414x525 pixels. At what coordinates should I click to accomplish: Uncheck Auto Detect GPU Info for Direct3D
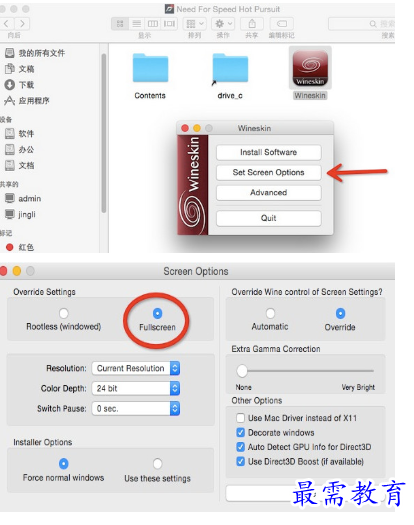tap(240, 447)
